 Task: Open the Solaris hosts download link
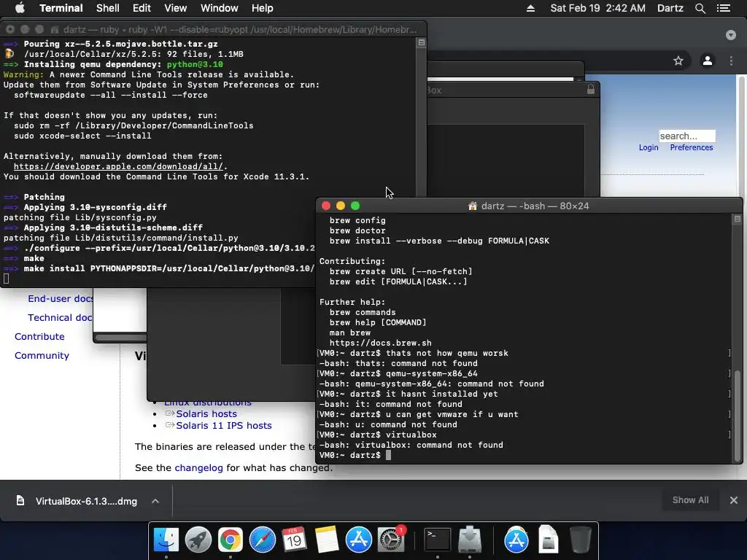206,414
